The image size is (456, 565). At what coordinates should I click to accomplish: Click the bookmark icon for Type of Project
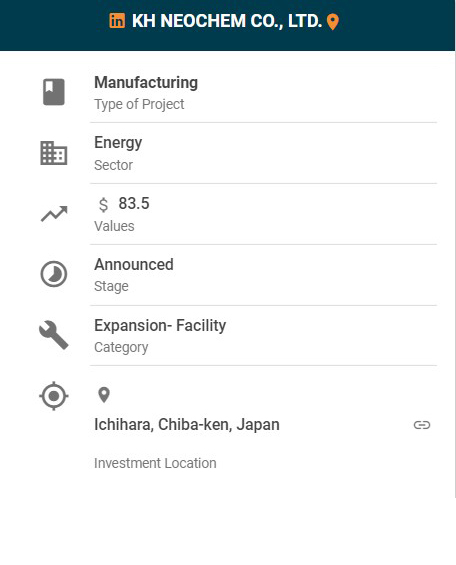coord(54,92)
